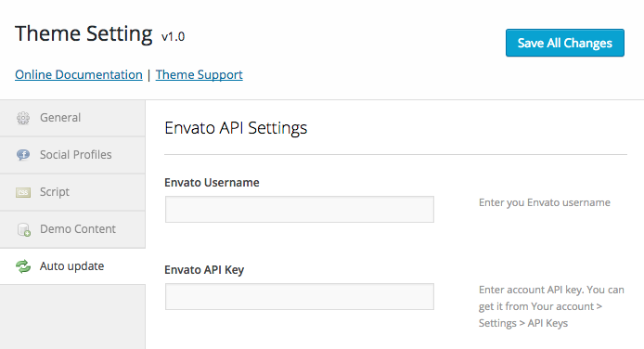Screen dimensions: 644x349
Task: Open the Theme Support link
Action: (200, 75)
